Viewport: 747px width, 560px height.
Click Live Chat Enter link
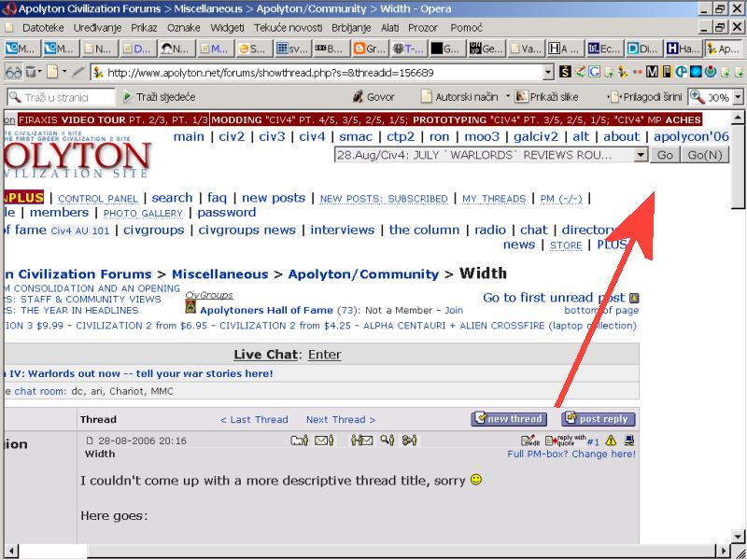click(324, 355)
